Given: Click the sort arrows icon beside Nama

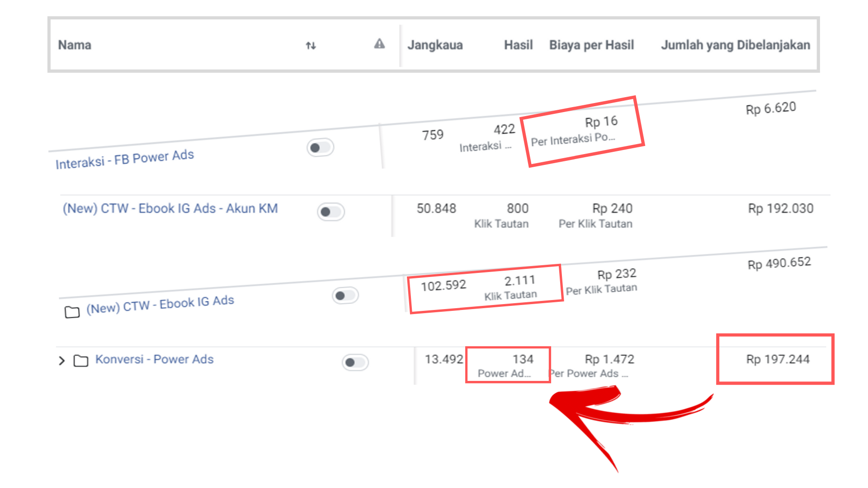Looking at the screenshot, I should [311, 46].
